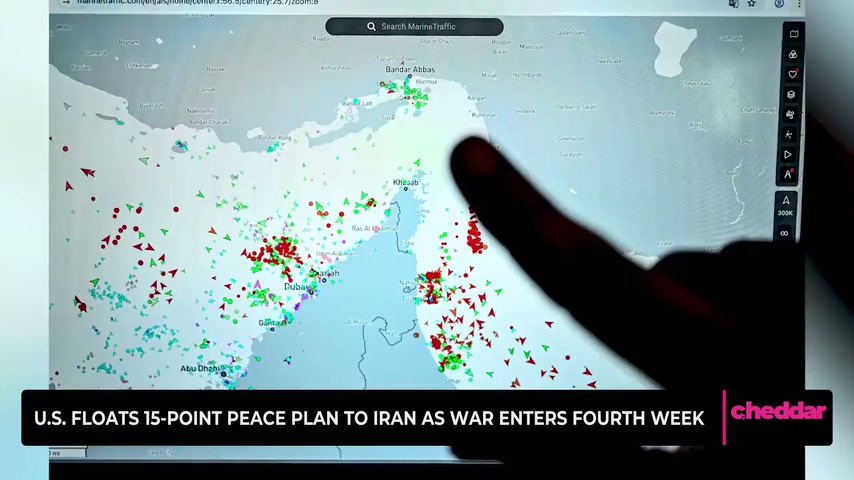The image size is (854, 480).
Task: Click the stacked layers icon in sidebar
Action: point(791,94)
